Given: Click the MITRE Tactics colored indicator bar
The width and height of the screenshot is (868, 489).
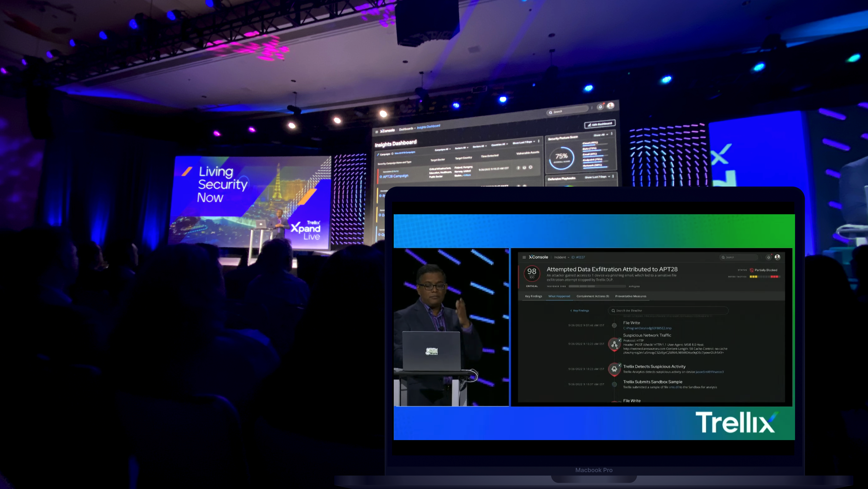Looking at the screenshot, I should pos(765,277).
